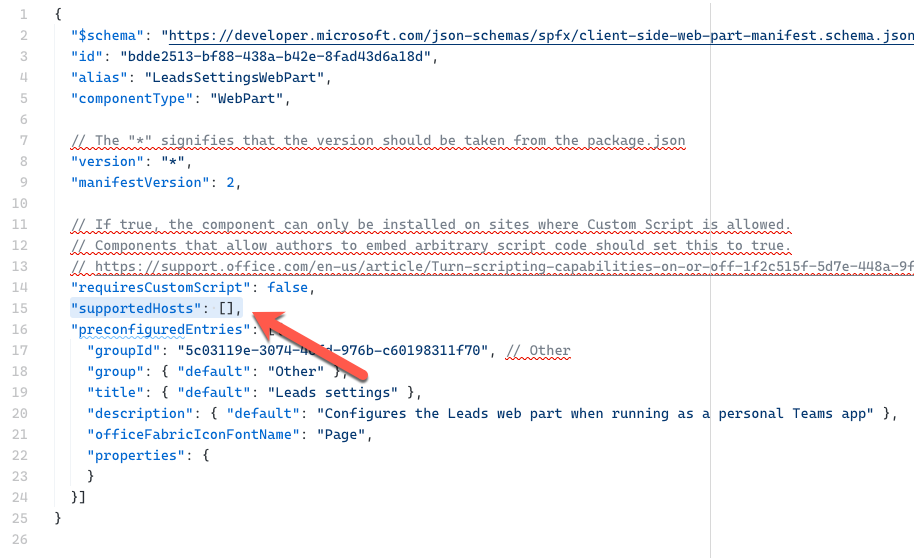914x558 pixels.
Task: Click the comment about package.json version
Action: (x=378, y=141)
